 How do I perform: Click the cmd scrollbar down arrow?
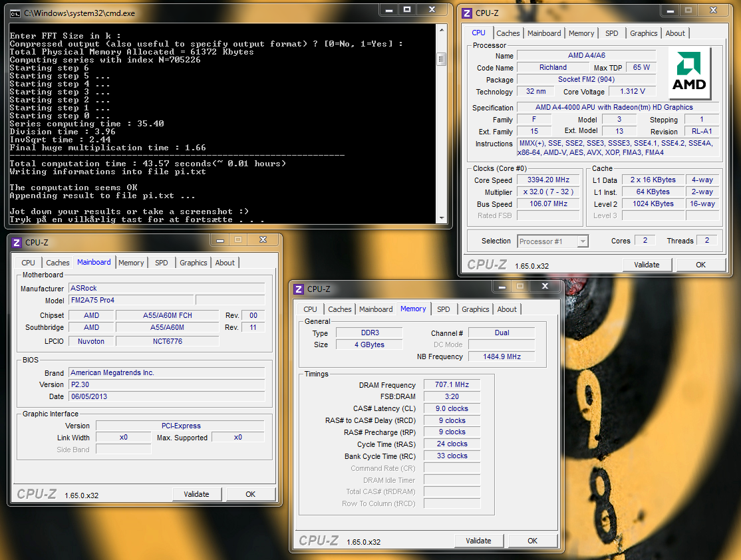(x=442, y=218)
